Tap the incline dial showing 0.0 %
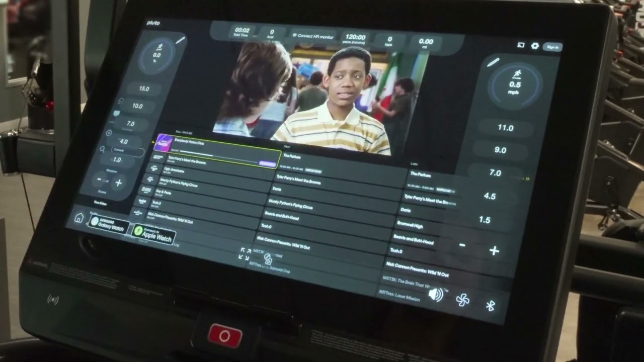644x362 pixels. pyautogui.click(x=156, y=56)
